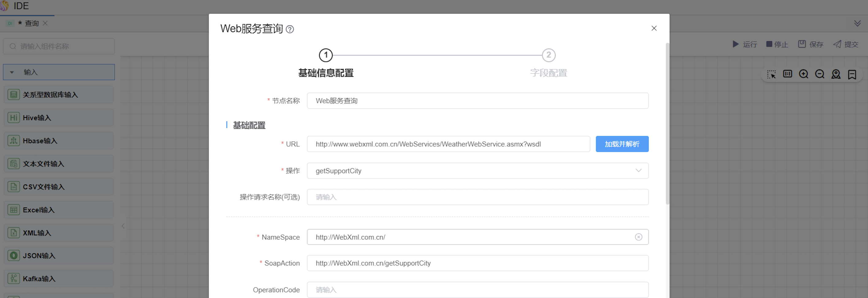This screenshot has height=298, width=868.
Task: Select the Hive输入 component
Action: [59, 118]
